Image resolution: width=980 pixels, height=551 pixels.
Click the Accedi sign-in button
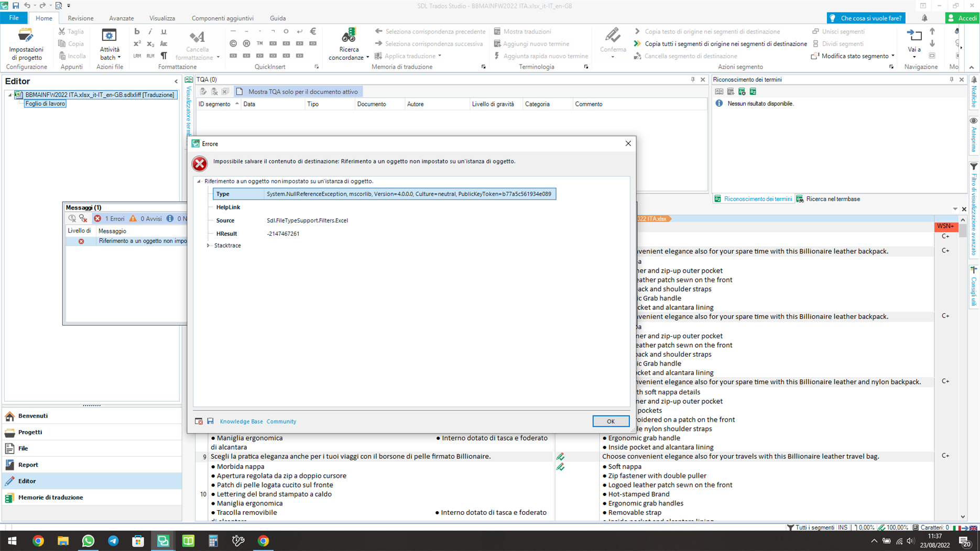962,18
